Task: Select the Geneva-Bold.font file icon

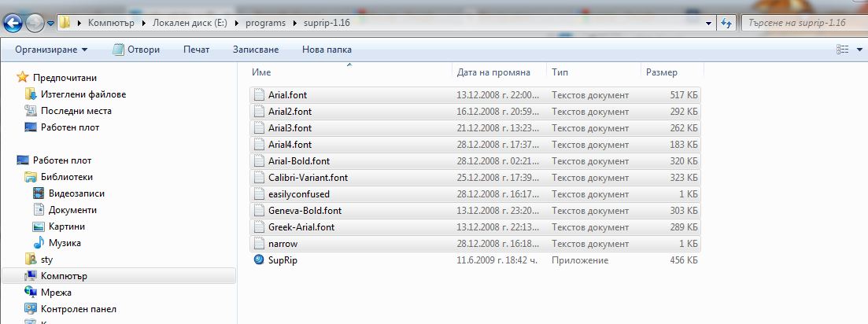Action: [x=259, y=211]
